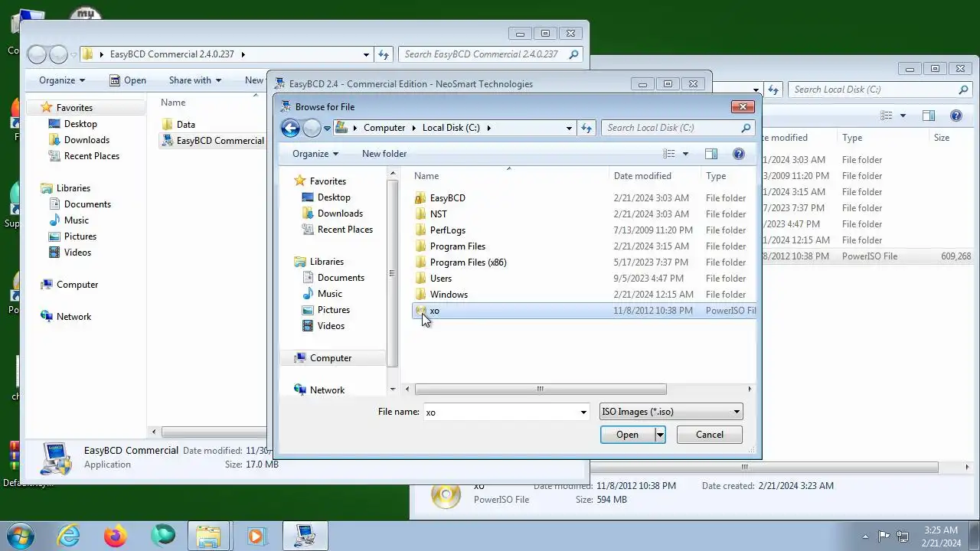The width and height of the screenshot is (980, 551).
Task: Click the change view icon in Browse dialog
Action: coord(669,154)
